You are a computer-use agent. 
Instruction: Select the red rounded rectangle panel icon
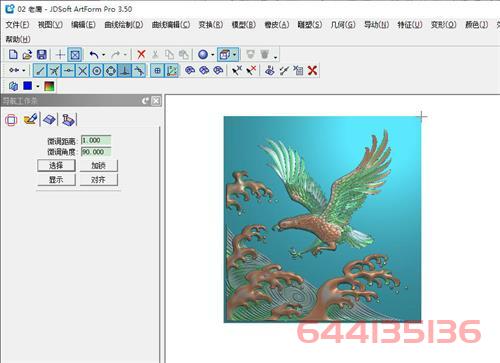pos(11,120)
